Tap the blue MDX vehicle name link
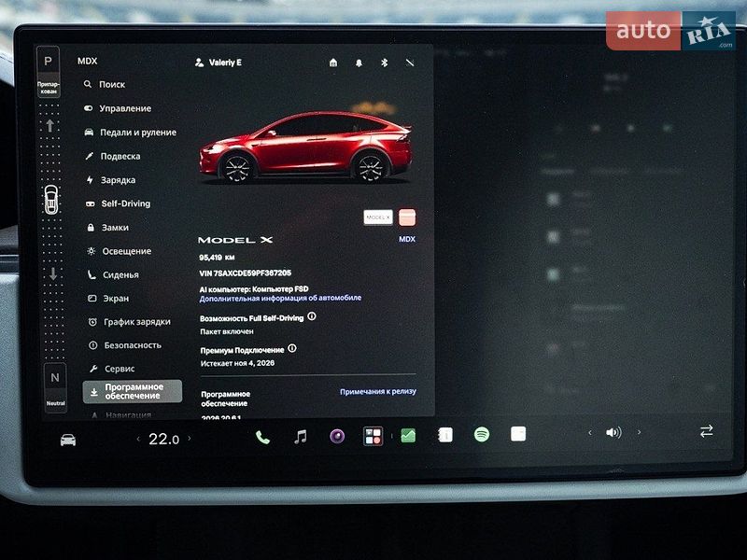The height and width of the screenshot is (560, 747). 407,239
